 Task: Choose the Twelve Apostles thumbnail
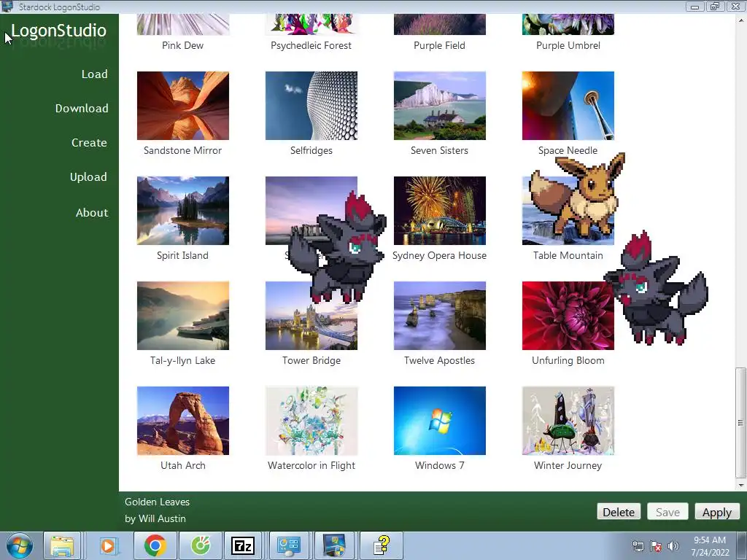click(x=440, y=316)
